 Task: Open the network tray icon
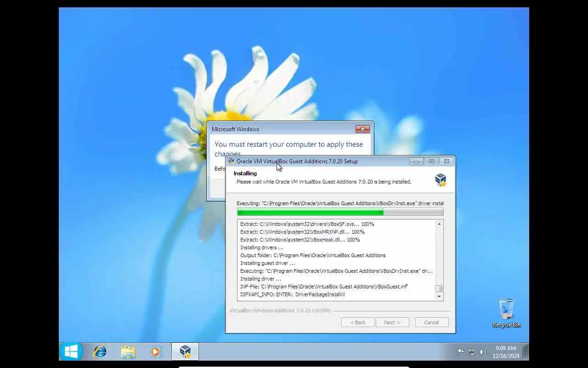pyautogui.click(x=472, y=352)
